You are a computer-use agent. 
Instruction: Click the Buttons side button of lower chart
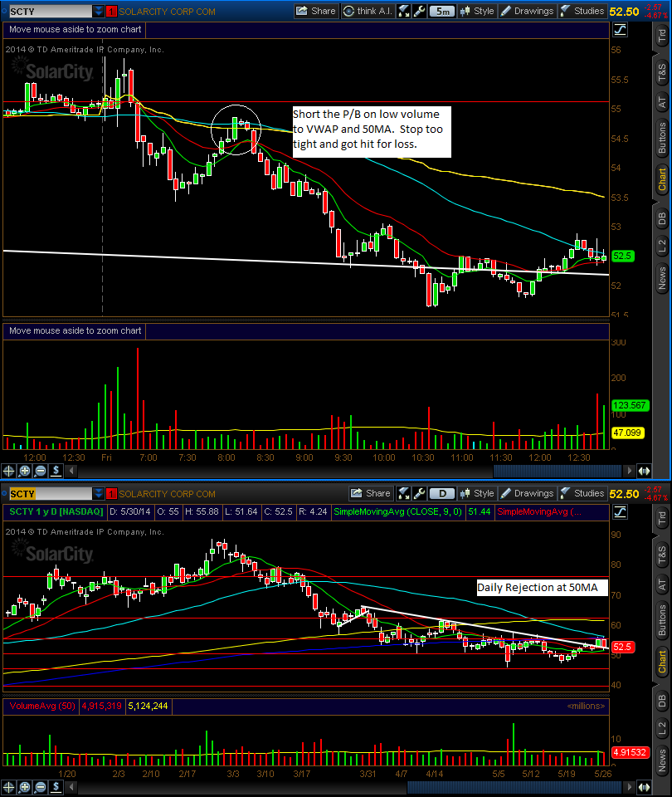(661, 620)
